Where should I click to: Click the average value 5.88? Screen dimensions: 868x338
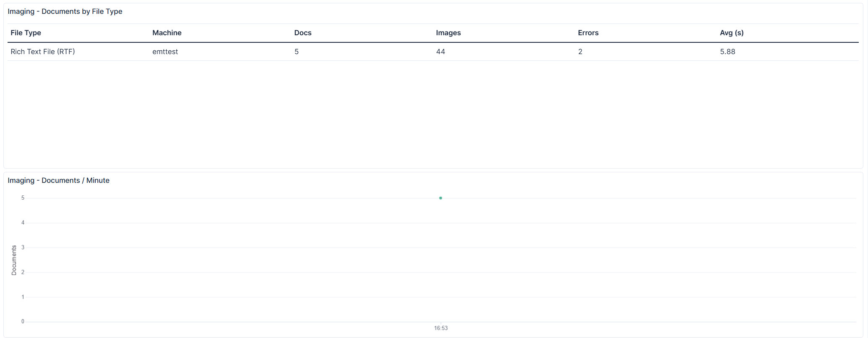[x=727, y=52]
